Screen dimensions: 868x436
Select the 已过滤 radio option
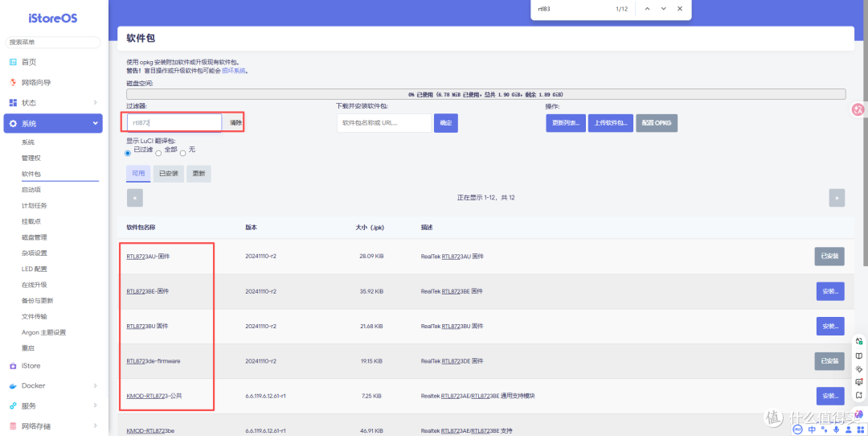(x=129, y=153)
